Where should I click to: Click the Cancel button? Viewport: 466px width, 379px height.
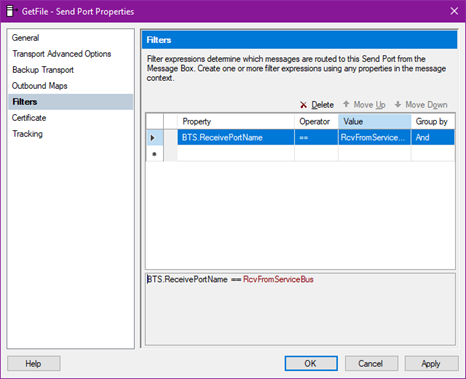click(x=371, y=363)
